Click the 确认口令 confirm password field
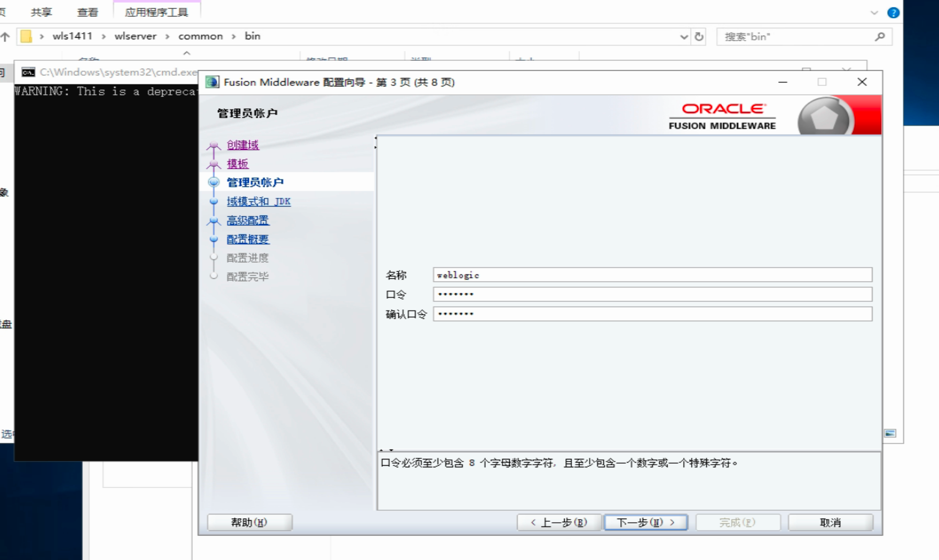The height and width of the screenshot is (560, 939). (652, 314)
